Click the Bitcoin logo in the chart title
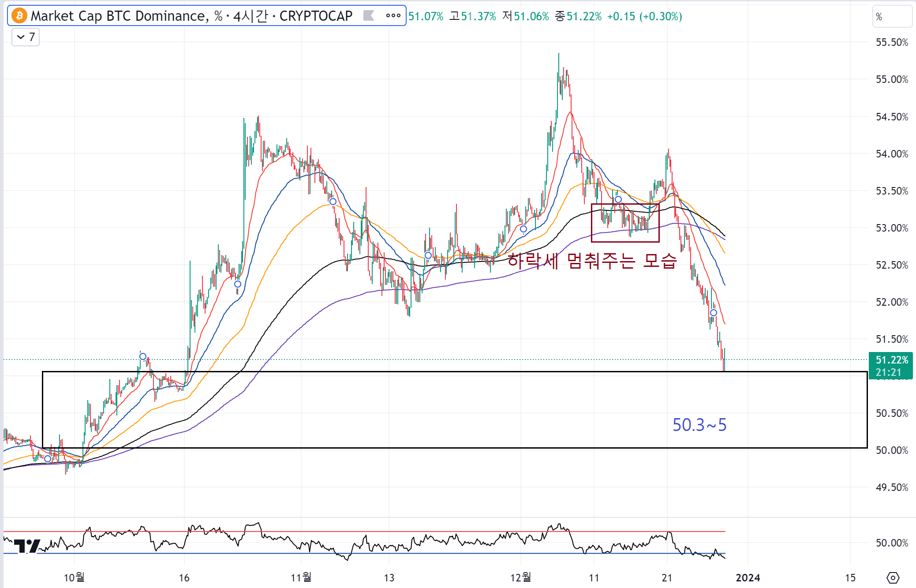The image size is (916, 588). (19, 16)
